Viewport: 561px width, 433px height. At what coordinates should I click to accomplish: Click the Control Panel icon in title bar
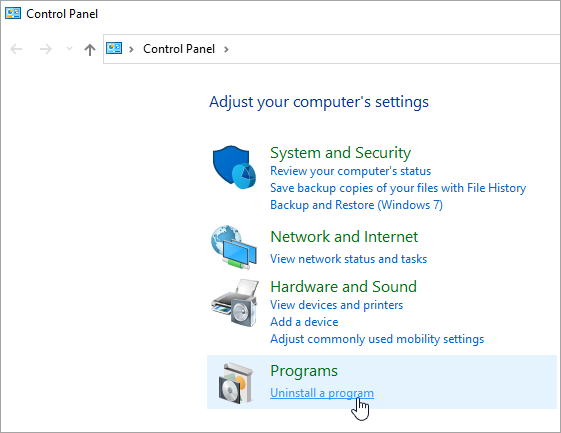[13, 14]
